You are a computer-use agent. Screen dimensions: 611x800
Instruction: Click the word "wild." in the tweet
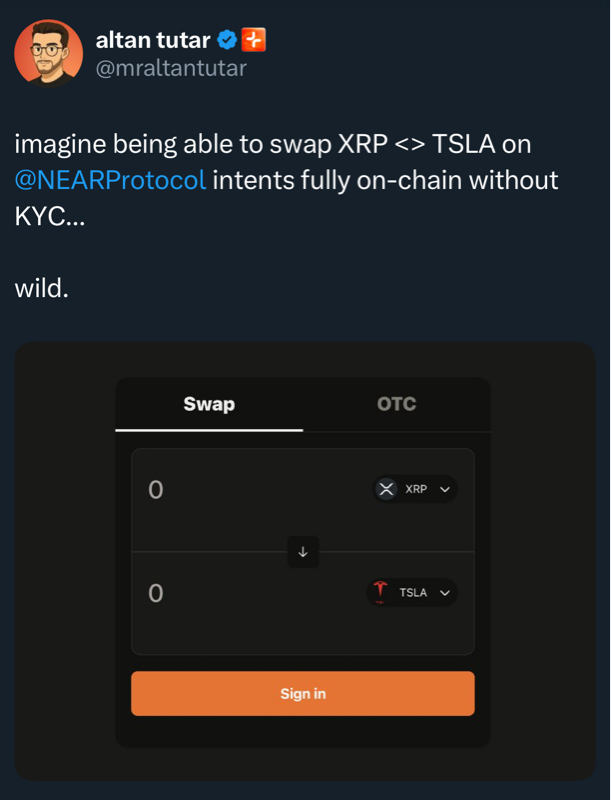click(x=41, y=289)
